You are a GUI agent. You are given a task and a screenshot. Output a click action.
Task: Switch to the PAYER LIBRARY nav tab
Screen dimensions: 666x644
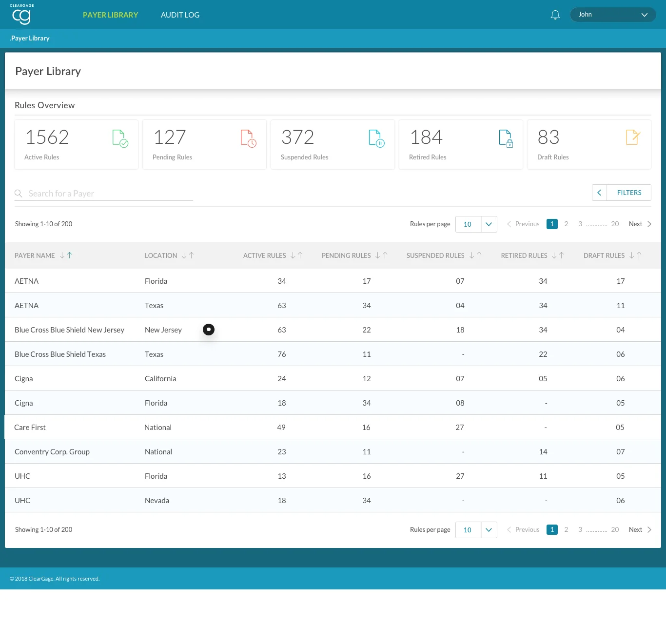[111, 15]
